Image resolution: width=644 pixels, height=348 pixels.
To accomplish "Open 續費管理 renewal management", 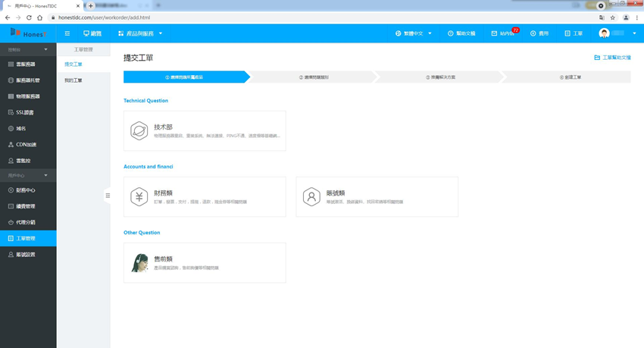I will 28,206.
